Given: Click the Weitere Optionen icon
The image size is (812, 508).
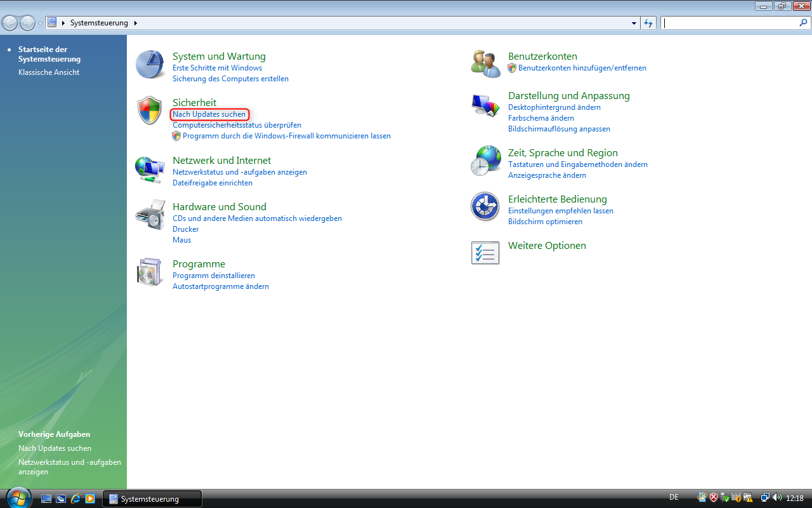Looking at the screenshot, I should pos(485,253).
